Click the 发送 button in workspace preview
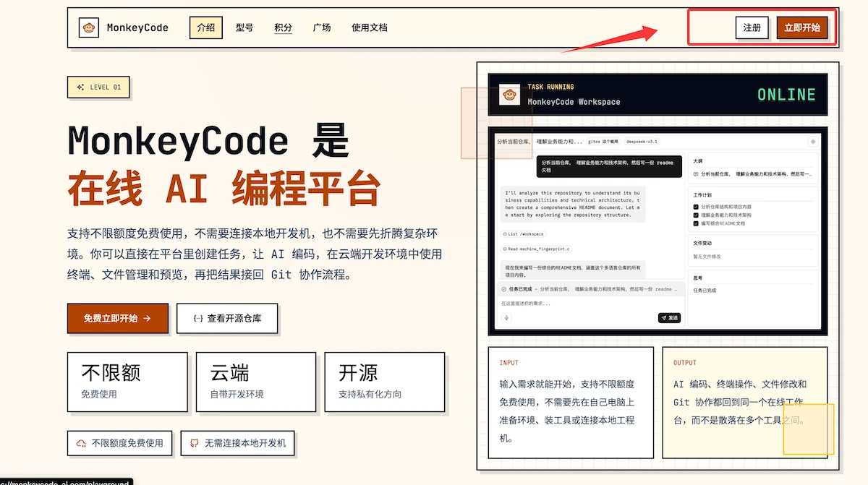This screenshot has height=485, width=868. tap(669, 318)
